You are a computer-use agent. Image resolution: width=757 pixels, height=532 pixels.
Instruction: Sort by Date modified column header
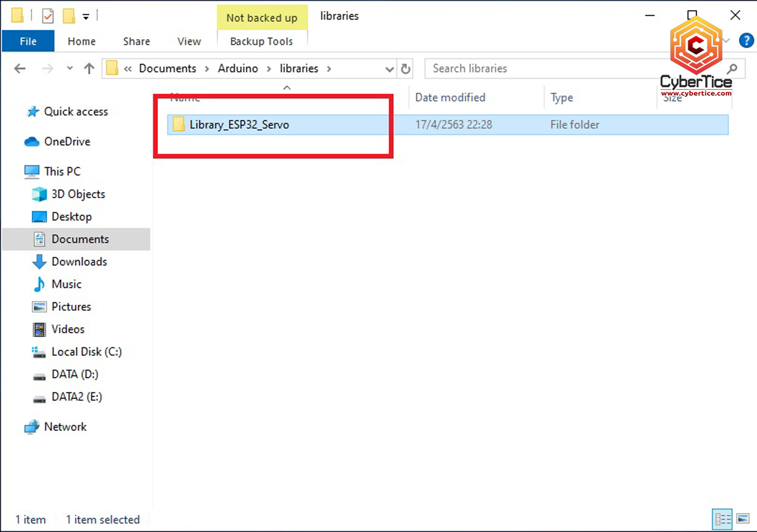coord(450,97)
